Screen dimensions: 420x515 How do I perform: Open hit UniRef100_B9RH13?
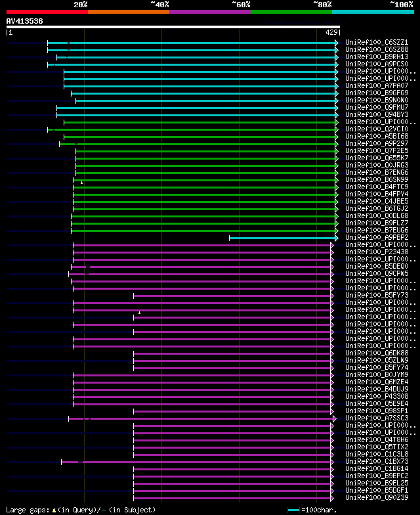377,56
